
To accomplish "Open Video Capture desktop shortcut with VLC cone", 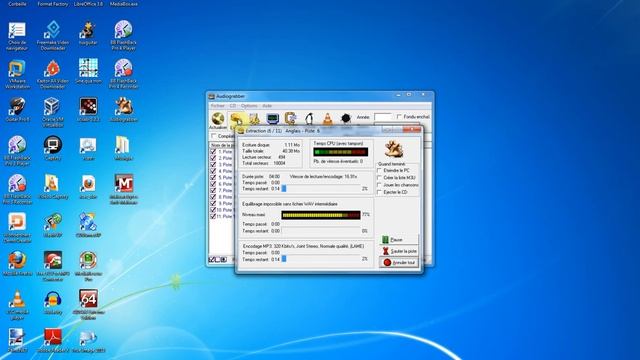I will (53, 187).
